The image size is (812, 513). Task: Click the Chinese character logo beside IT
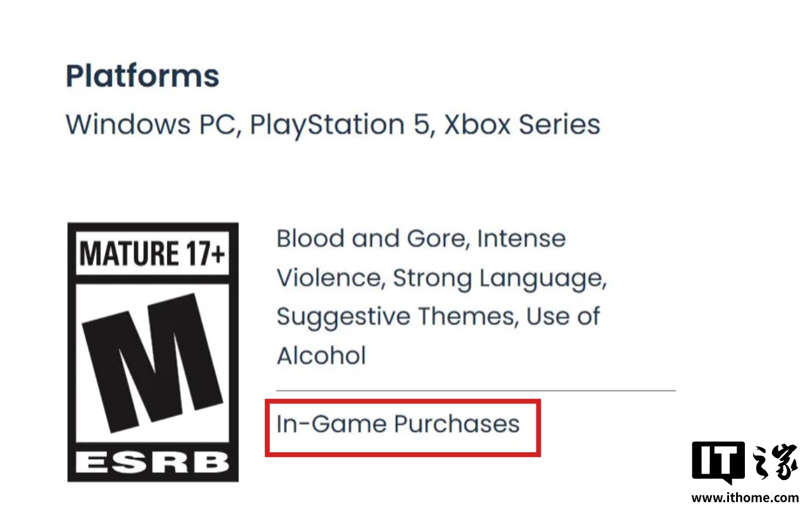click(x=775, y=464)
